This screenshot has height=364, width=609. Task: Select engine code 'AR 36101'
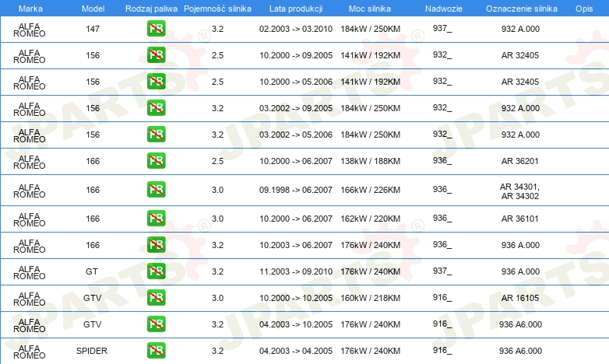520,219
